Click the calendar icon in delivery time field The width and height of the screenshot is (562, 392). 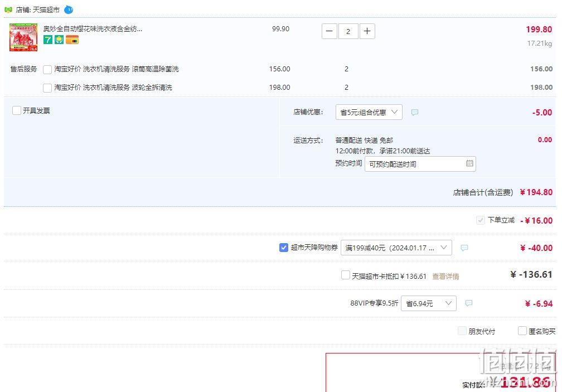469,163
